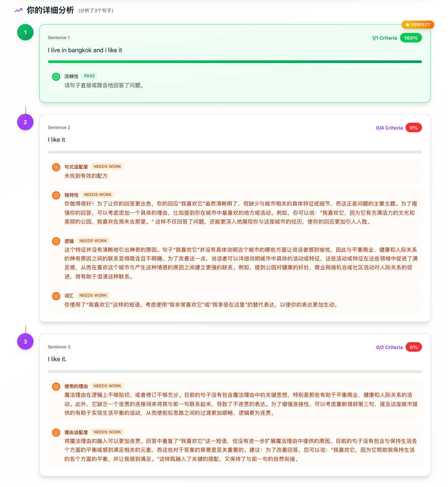
Task: Click the Sentence 3 label
Action: point(59,347)
